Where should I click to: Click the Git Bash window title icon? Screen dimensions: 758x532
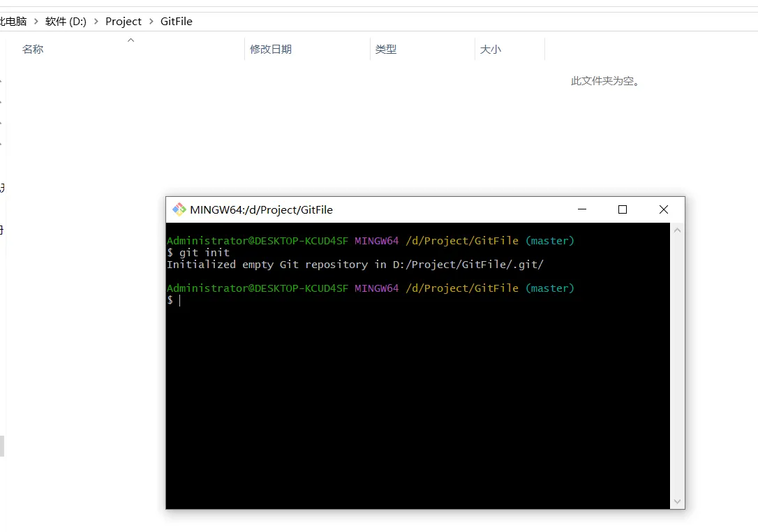point(179,209)
